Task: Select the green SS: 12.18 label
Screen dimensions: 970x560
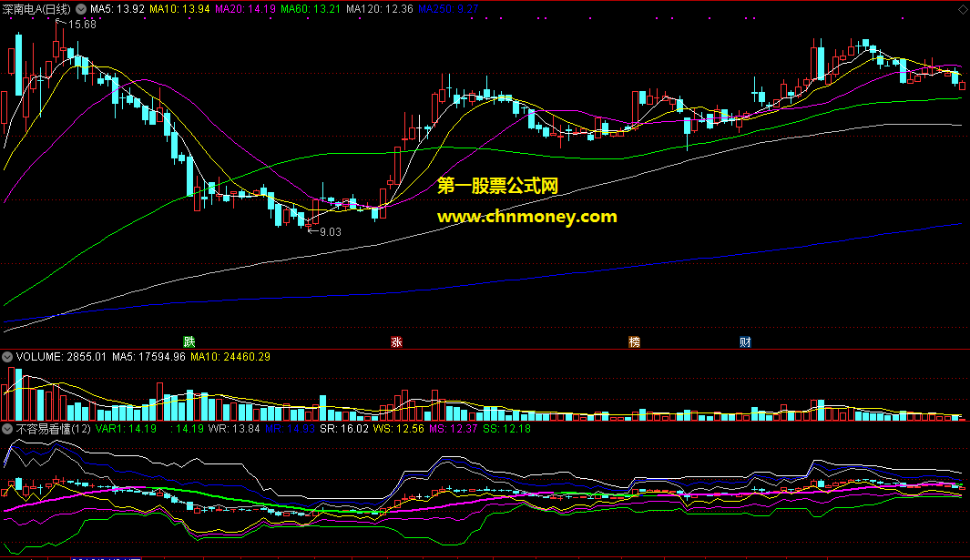Action: [506, 429]
